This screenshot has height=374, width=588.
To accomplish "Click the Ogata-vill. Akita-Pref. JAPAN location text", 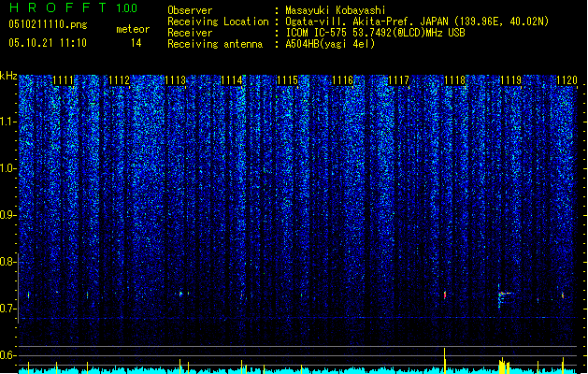I will (417, 22).
